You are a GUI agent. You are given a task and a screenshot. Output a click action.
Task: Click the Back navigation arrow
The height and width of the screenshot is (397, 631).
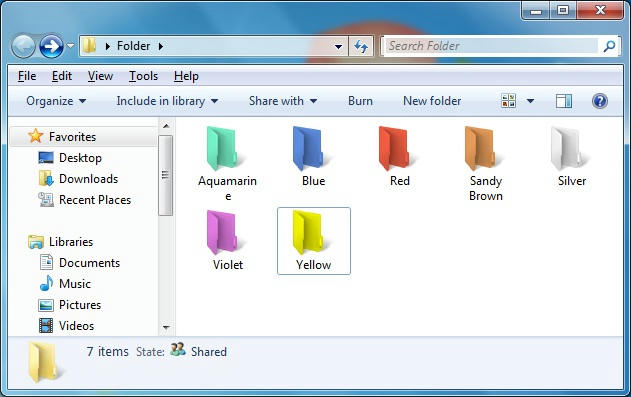[23, 46]
